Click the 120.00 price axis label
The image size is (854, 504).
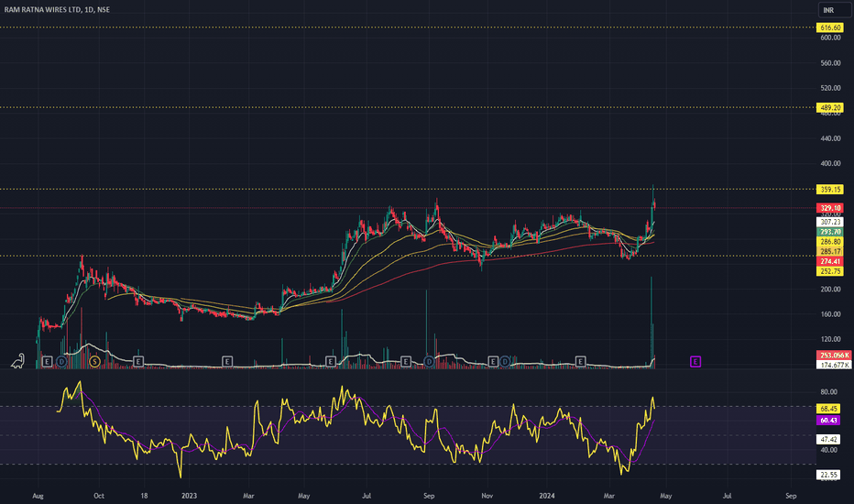tap(830, 339)
